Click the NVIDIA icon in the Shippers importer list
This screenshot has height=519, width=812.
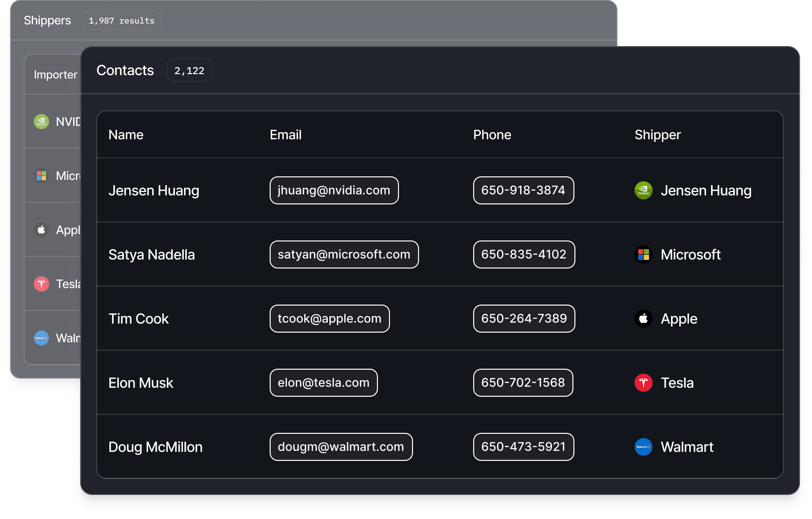point(41,122)
